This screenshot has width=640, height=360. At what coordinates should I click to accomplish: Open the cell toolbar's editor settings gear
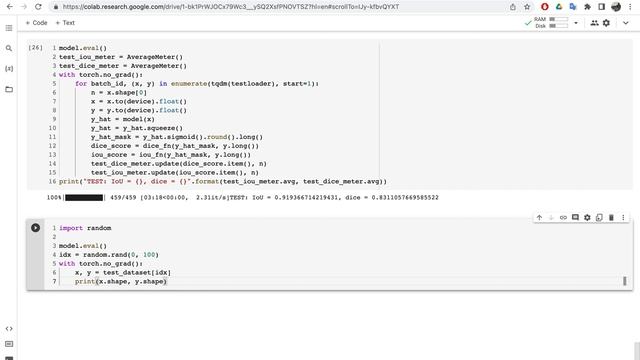[587, 218]
